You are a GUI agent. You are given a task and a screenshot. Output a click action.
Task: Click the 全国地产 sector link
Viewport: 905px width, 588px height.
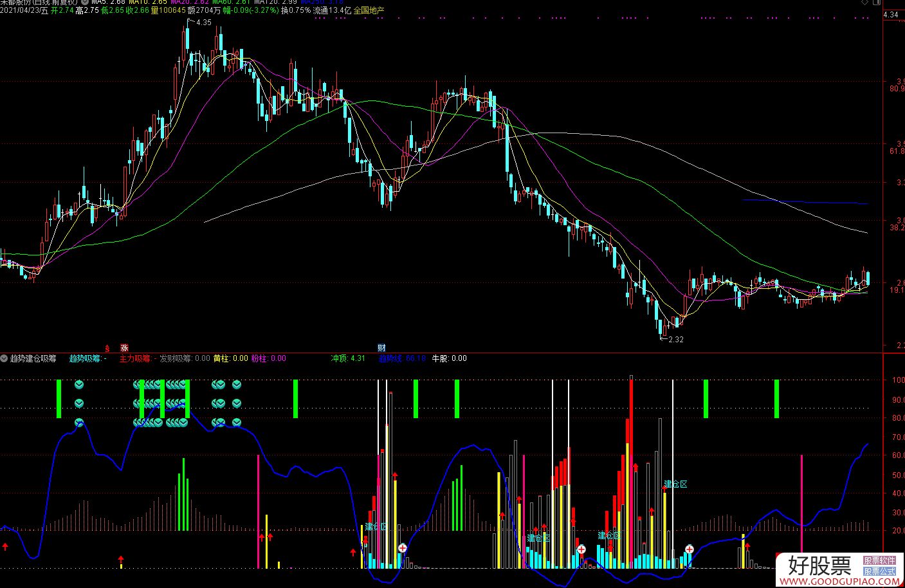tap(369, 10)
